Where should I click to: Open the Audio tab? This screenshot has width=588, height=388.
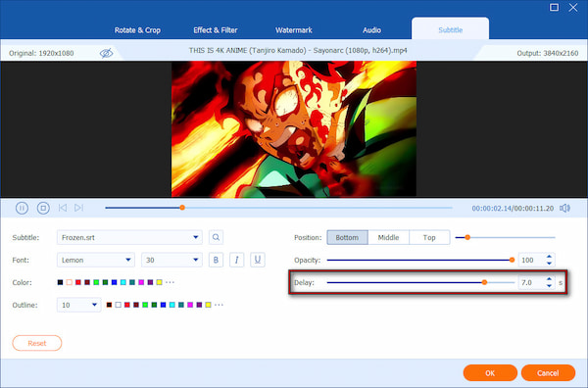point(371,30)
